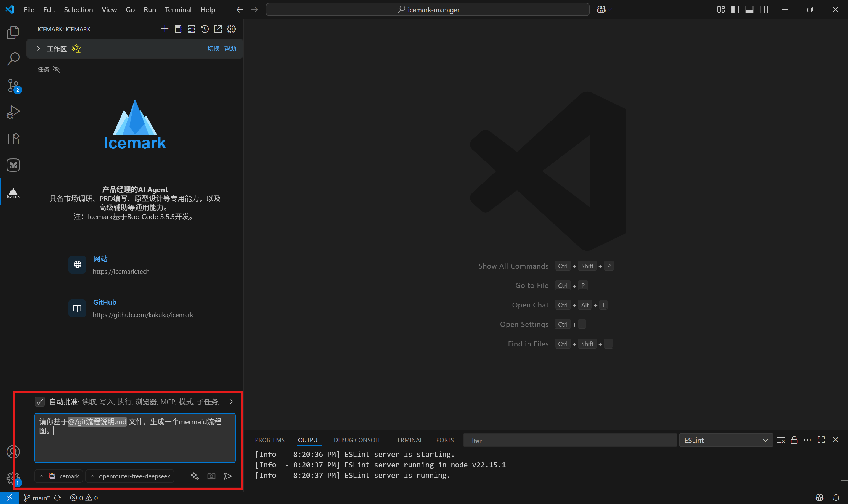This screenshot has height=504, width=848.
Task: Open openrouter-free-deepseek config dropdown
Action: pos(130,476)
